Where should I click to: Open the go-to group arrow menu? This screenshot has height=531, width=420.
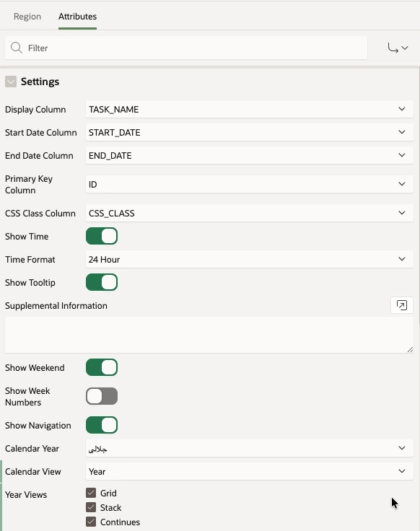398,48
